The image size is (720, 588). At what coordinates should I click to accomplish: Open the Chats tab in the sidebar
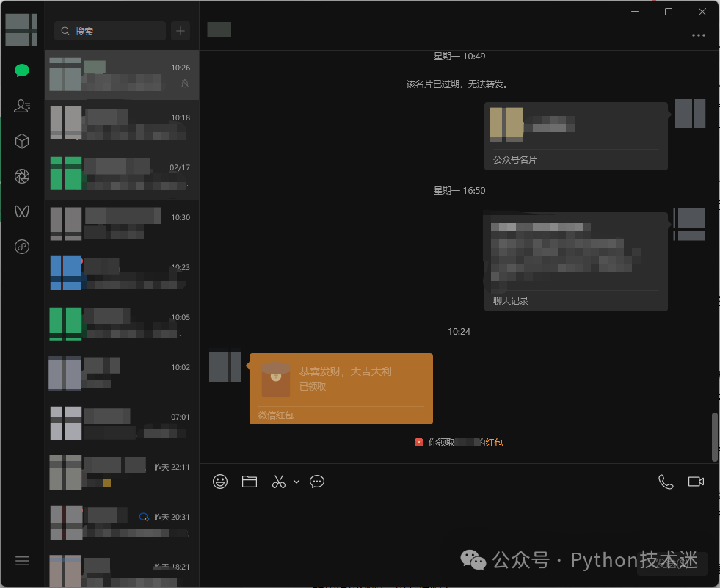pos(21,70)
